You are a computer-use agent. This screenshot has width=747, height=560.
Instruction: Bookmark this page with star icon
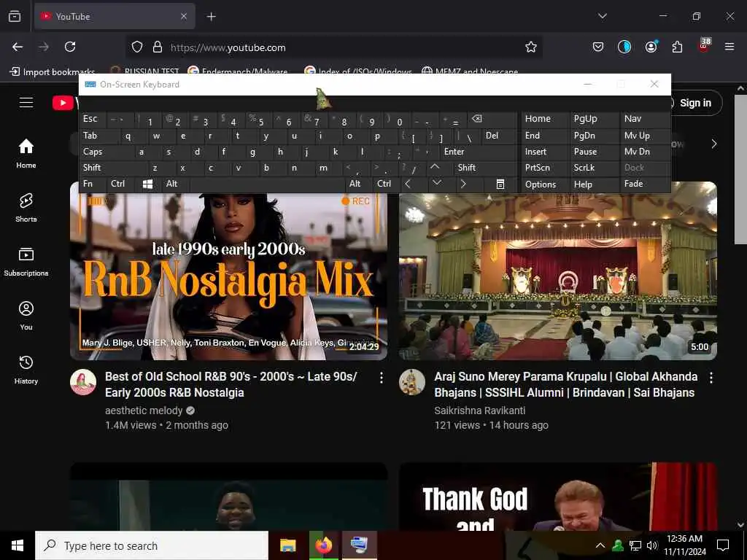click(531, 47)
